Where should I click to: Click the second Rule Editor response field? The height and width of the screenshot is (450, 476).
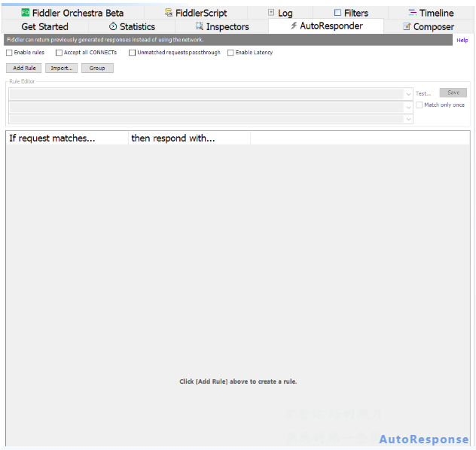click(x=211, y=108)
